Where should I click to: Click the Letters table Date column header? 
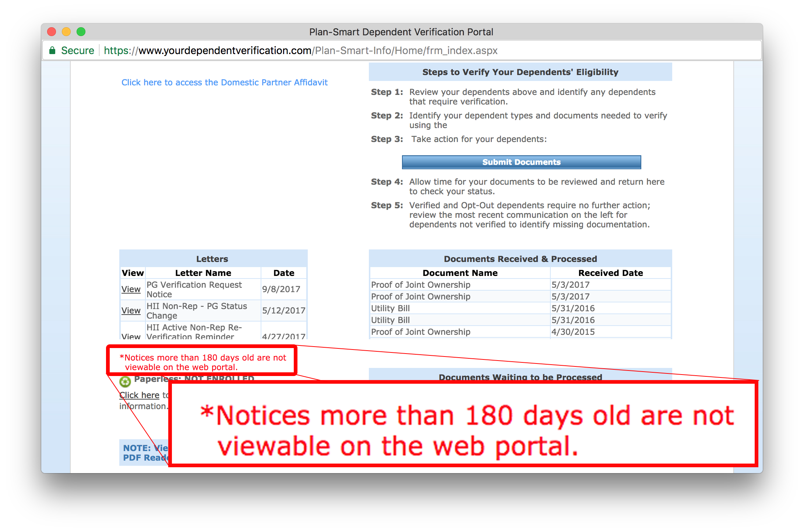click(283, 273)
